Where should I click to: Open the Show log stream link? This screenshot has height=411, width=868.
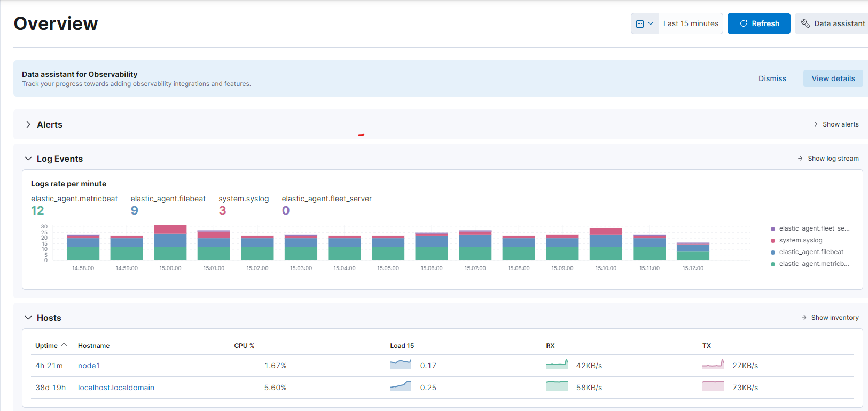833,159
